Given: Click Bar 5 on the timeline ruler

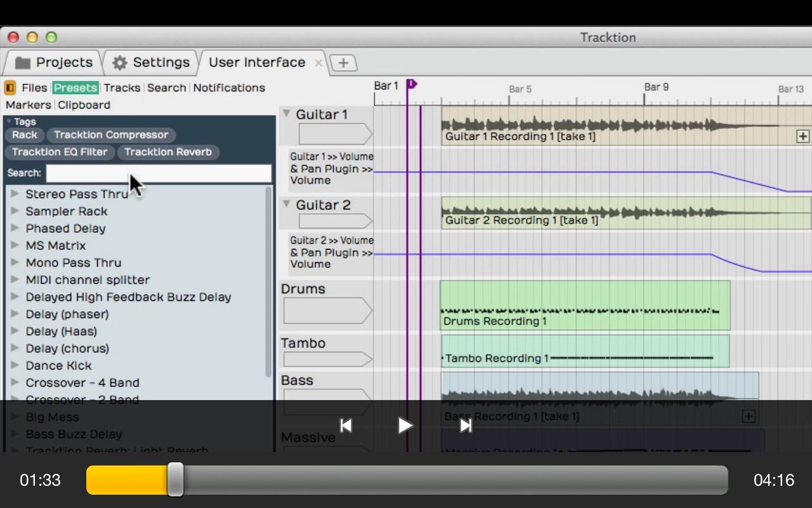Looking at the screenshot, I should pyautogui.click(x=520, y=89).
